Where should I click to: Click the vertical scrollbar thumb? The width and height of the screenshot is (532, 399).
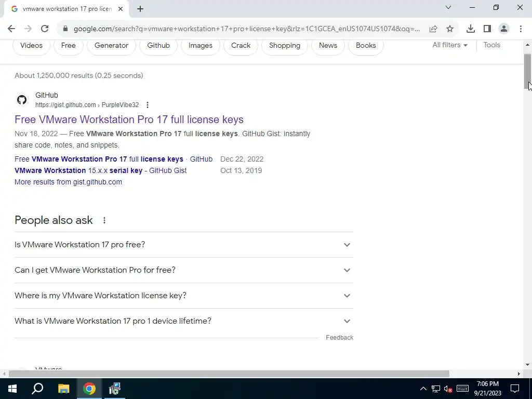[x=528, y=72]
